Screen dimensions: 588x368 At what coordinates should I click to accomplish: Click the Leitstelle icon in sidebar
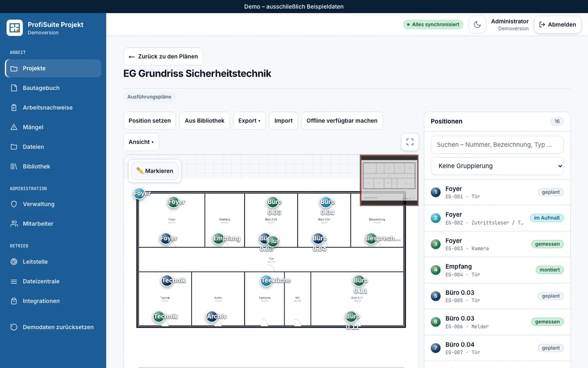tap(14, 262)
